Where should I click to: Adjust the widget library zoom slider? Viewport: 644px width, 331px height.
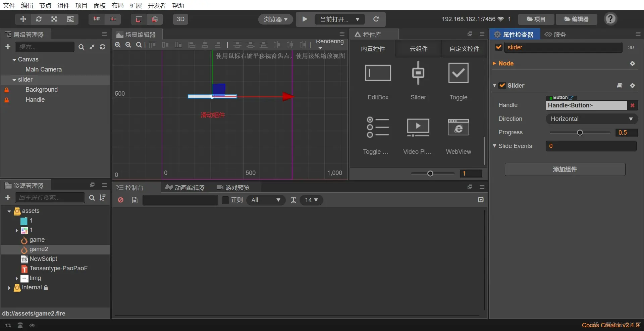tap(430, 174)
